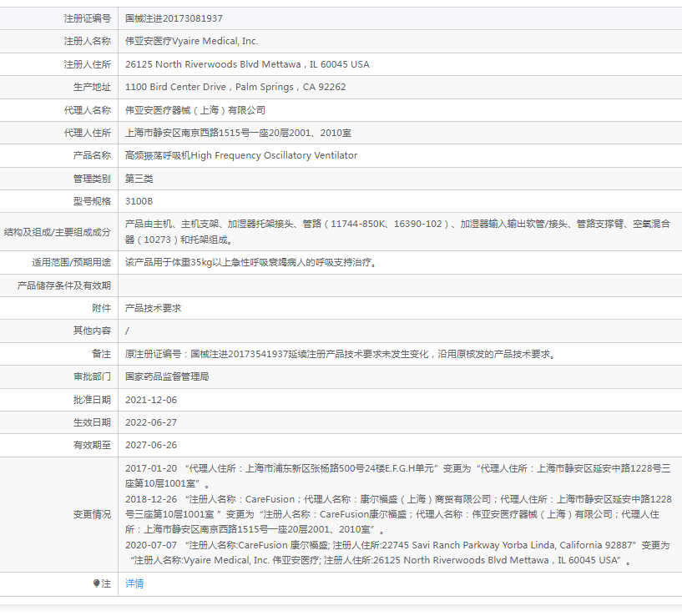Select registration number 国械注进20173081937
The height and width of the screenshot is (616, 682).
(174, 18)
